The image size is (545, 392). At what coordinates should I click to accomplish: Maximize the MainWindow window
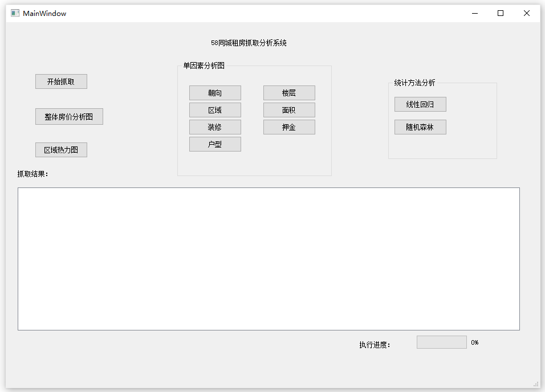pos(501,13)
